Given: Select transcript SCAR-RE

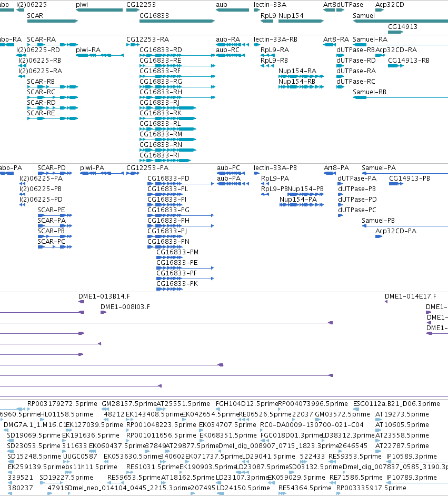Looking at the screenshot, I should [x=53, y=118].
